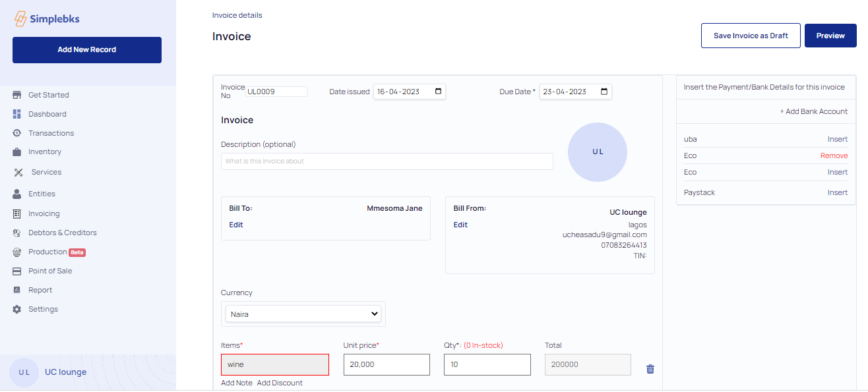The height and width of the screenshot is (392, 868).
Task: Insert the unselected Eco bank account
Action: [x=838, y=172]
